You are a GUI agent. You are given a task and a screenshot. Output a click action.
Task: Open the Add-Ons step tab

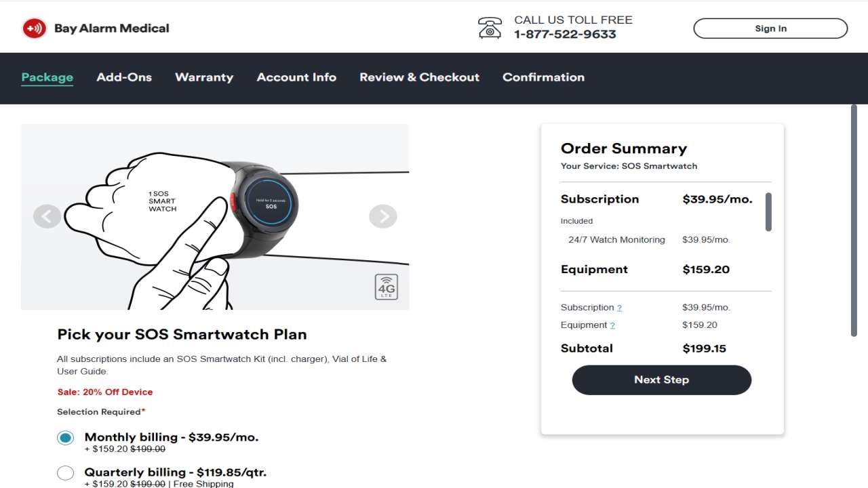tap(124, 77)
